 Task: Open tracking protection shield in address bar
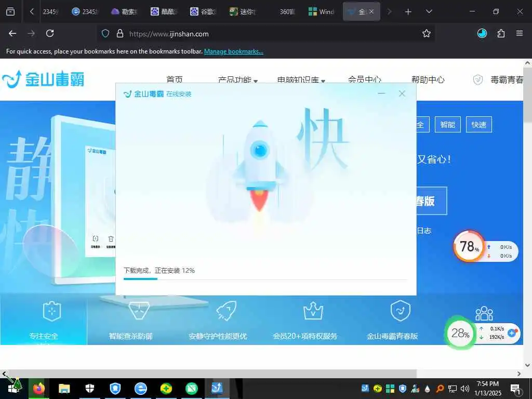click(x=105, y=34)
